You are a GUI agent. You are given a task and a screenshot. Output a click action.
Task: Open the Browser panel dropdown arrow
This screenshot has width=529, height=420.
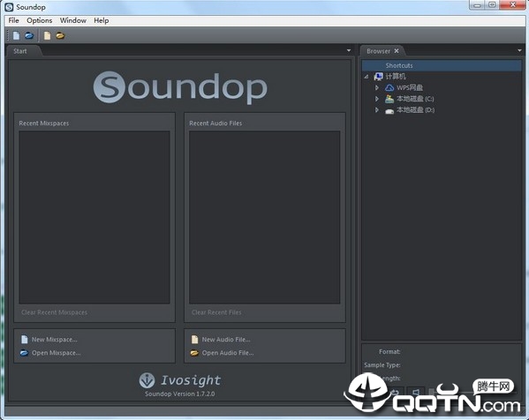click(519, 50)
